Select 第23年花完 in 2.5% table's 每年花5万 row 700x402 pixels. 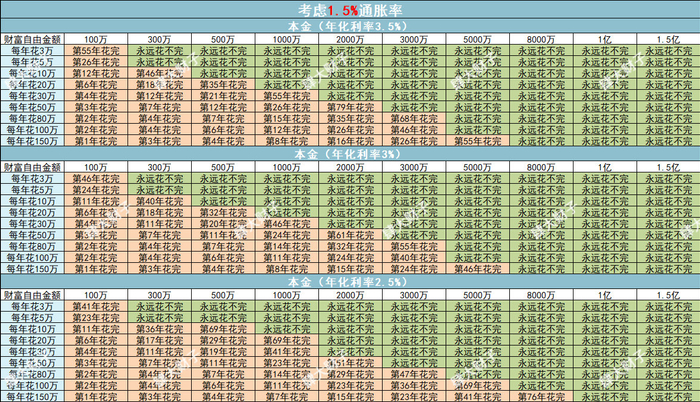96,318
